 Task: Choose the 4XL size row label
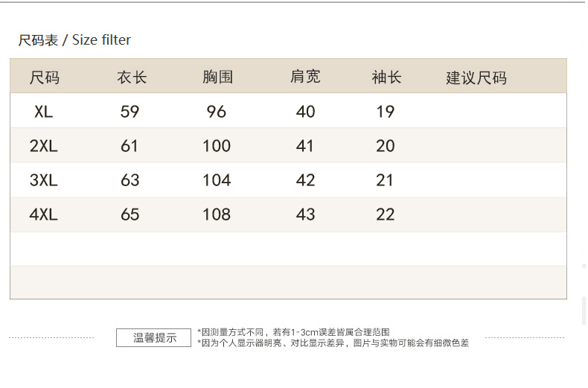(44, 214)
